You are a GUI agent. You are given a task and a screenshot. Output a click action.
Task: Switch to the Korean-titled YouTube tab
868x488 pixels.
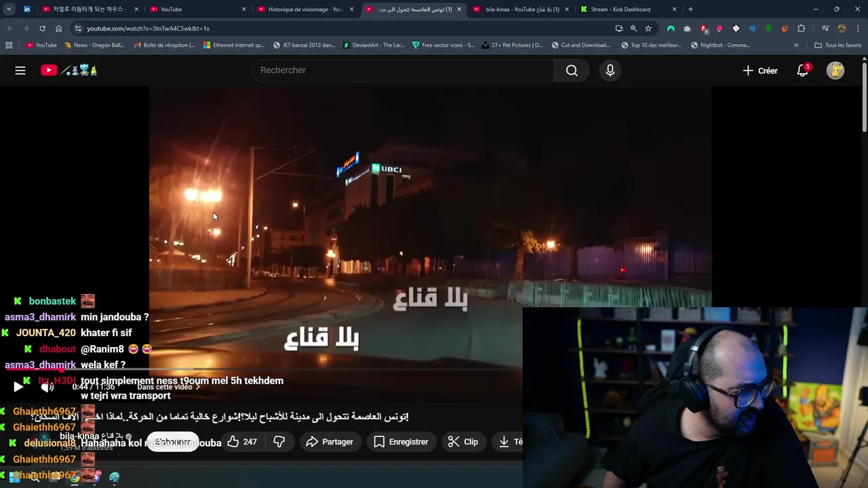coord(90,9)
